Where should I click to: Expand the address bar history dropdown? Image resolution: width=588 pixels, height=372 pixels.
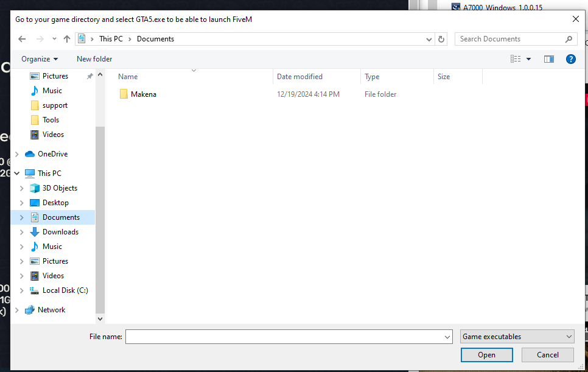pos(429,40)
